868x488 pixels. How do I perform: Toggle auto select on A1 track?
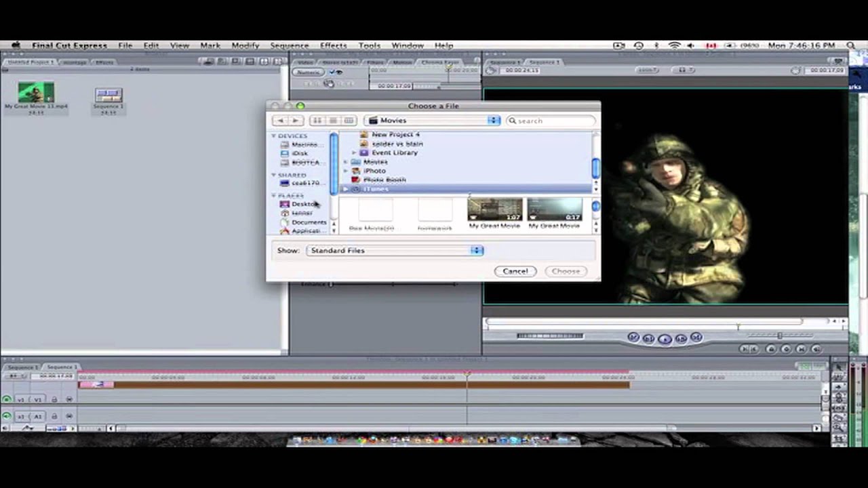[x=68, y=416]
